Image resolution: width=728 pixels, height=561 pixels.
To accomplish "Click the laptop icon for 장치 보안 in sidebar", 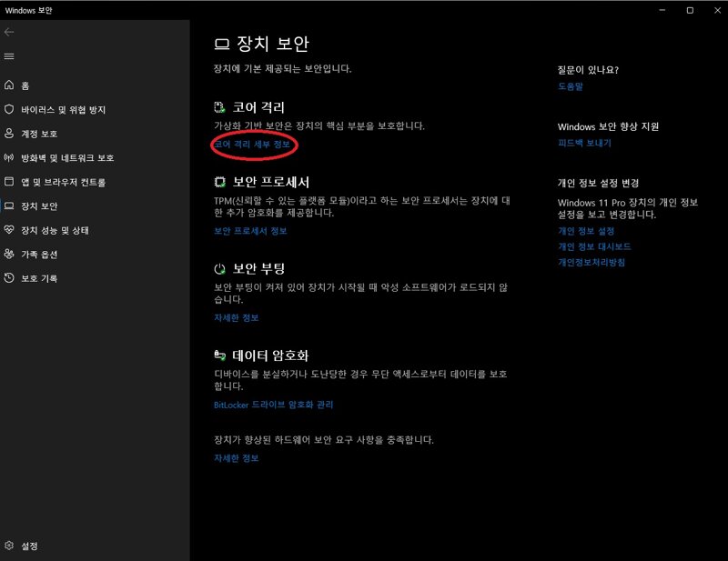I will tap(9, 205).
